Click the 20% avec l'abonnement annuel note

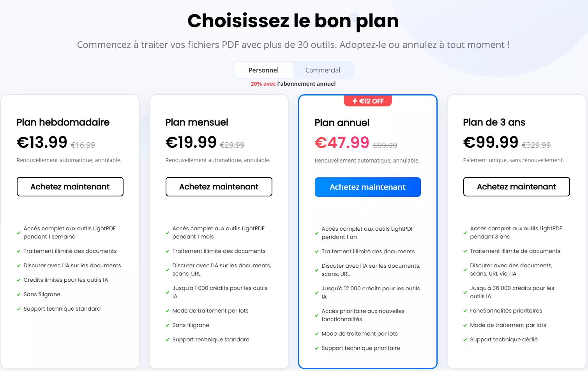click(x=293, y=84)
